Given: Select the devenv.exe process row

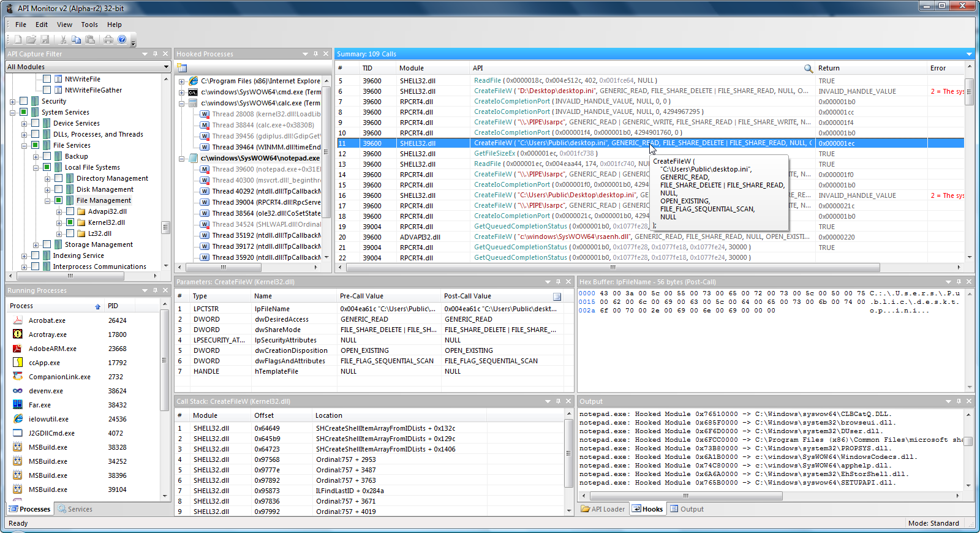Looking at the screenshot, I should [46, 391].
